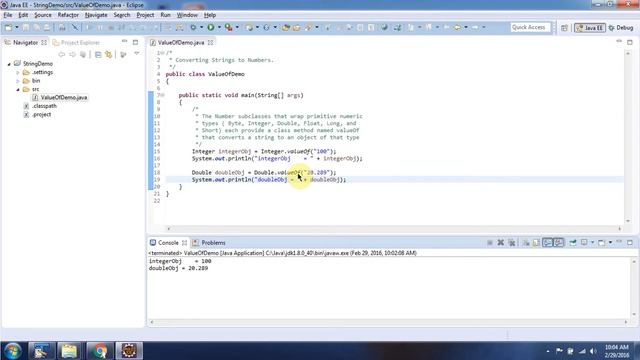Collapse the src folder

click(x=18, y=89)
